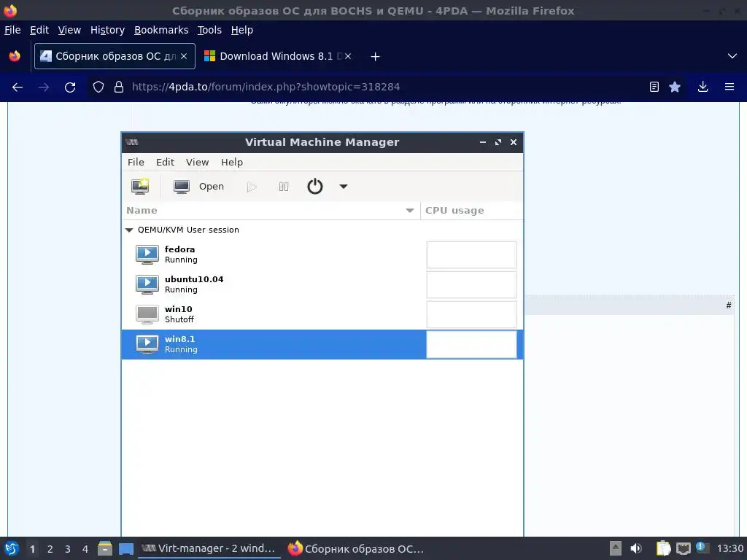Switch to workspace 2
Image resolution: width=747 pixels, height=560 pixels.
[50, 549]
